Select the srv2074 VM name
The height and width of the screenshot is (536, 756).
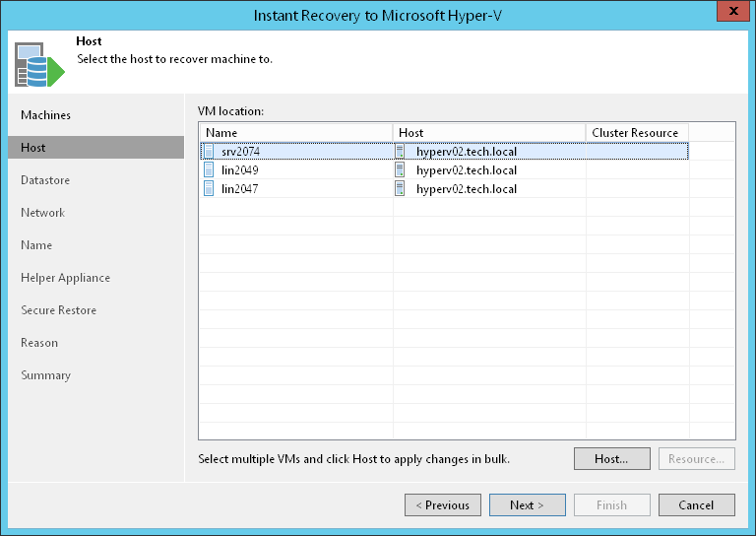(240, 152)
